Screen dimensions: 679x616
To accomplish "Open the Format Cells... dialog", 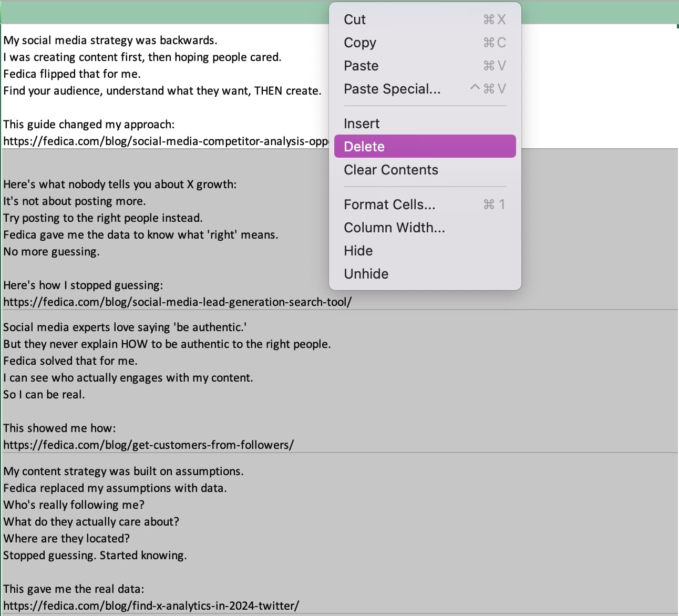I will 389,204.
